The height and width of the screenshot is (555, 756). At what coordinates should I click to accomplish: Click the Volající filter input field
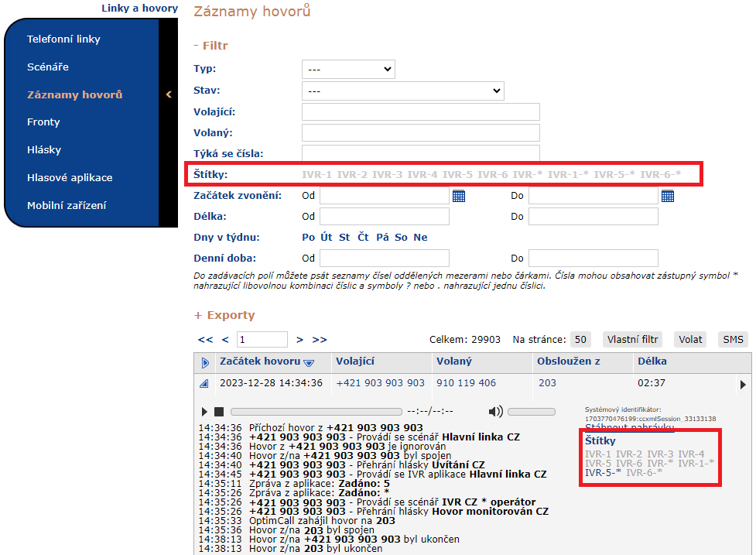pyautogui.click(x=420, y=111)
